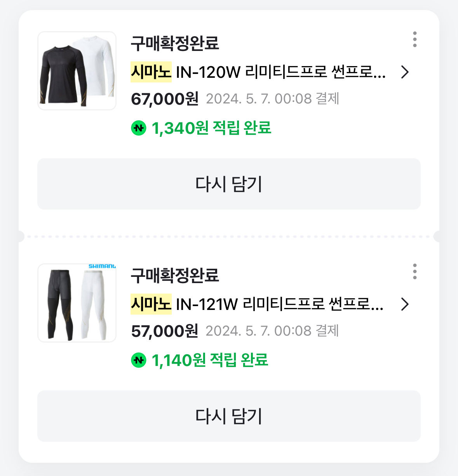Click the 67,000원 price
Image resolution: width=458 pixels, height=476 pixels.
click(165, 99)
